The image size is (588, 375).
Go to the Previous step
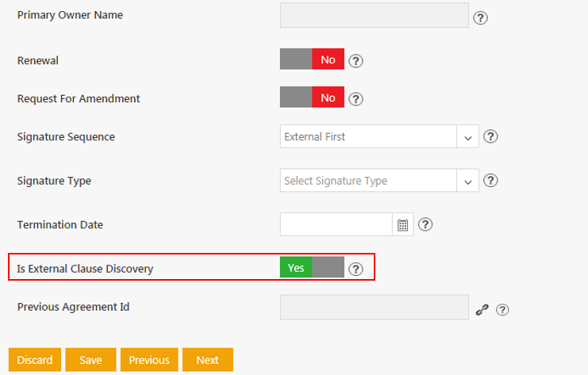[149, 360]
